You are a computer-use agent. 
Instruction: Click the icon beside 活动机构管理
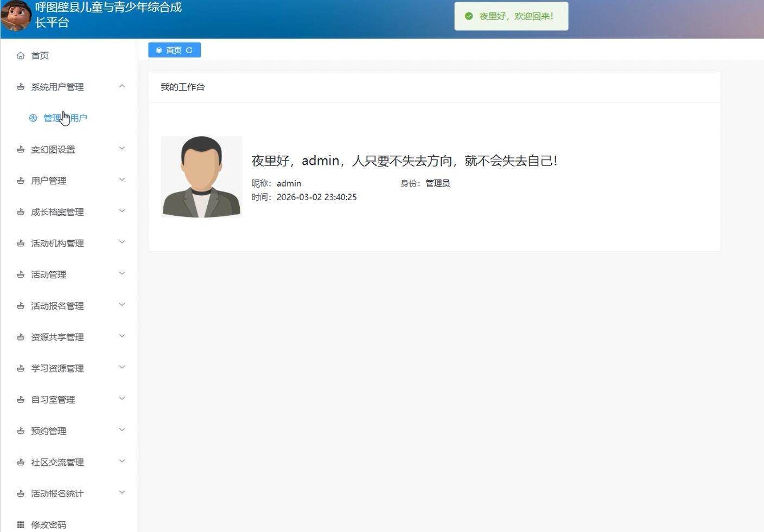coord(21,243)
